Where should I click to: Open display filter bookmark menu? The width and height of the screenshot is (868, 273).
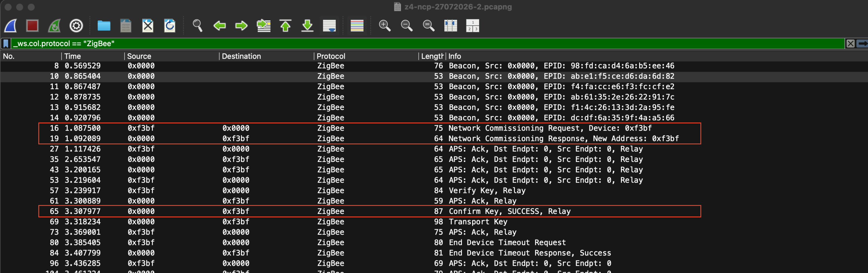[x=6, y=43]
